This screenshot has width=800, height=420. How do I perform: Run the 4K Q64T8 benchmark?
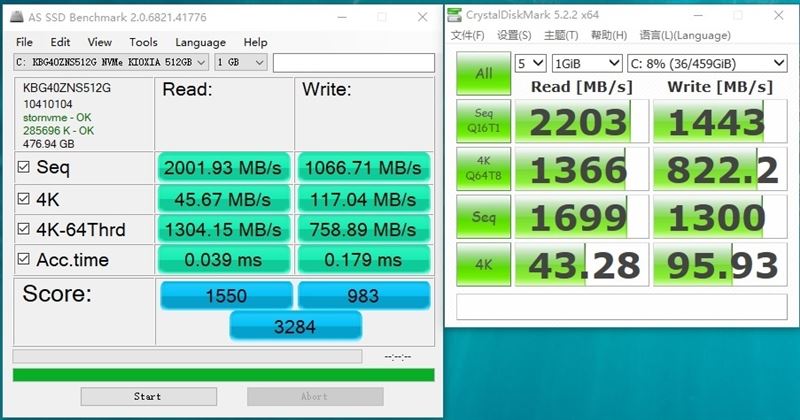pos(483,169)
